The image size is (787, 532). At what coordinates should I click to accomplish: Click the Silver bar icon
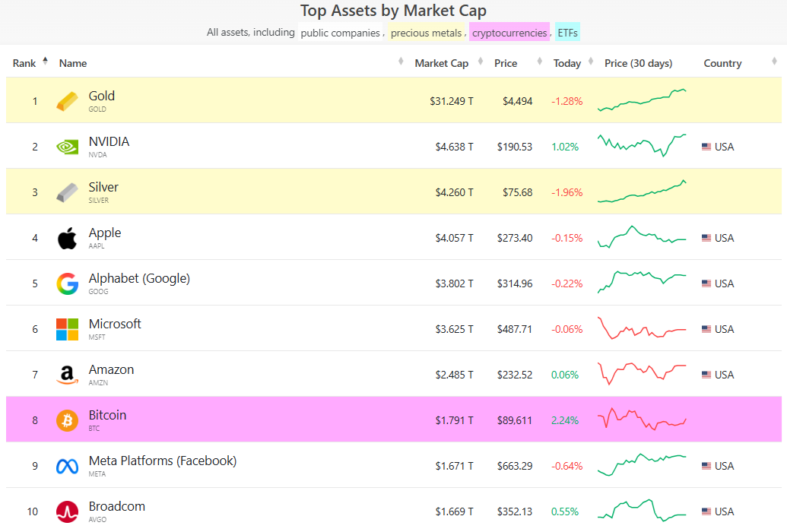67,192
